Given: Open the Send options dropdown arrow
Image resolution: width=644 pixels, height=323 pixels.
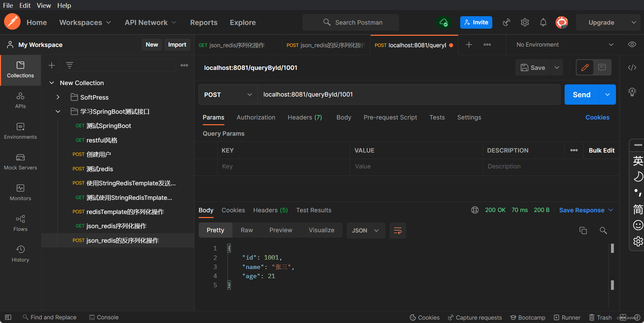Looking at the screenshot, I should 608,95.
